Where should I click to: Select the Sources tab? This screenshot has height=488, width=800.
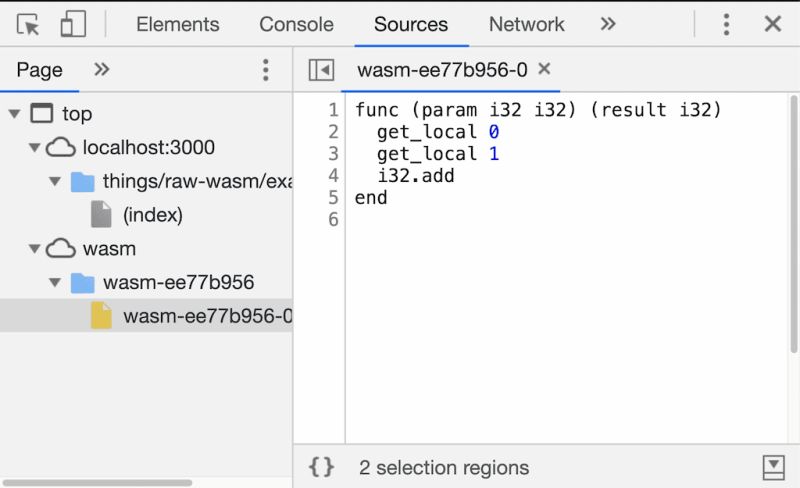[x=411, y=24]
